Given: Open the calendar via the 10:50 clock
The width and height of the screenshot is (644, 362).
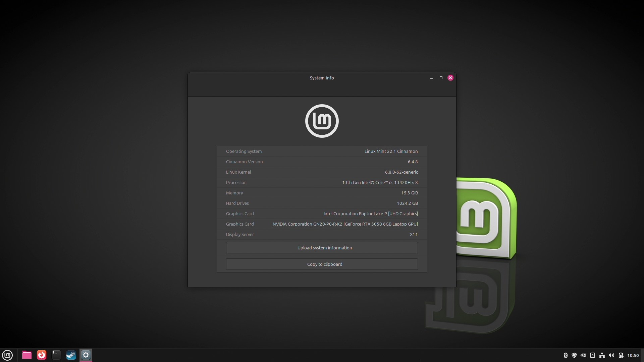Looking at the screenshot, I should (633, 355).
